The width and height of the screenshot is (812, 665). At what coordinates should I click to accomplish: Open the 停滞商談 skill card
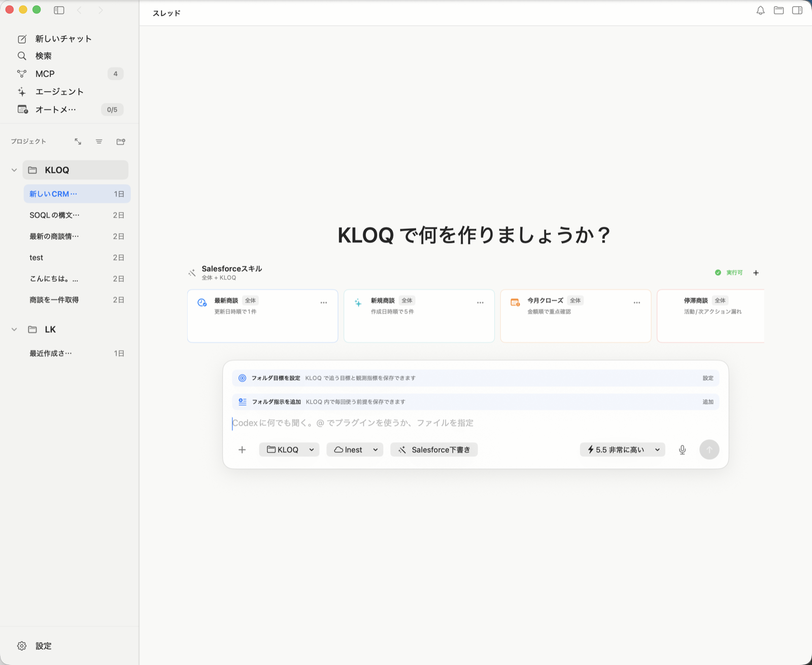[710, 316]
